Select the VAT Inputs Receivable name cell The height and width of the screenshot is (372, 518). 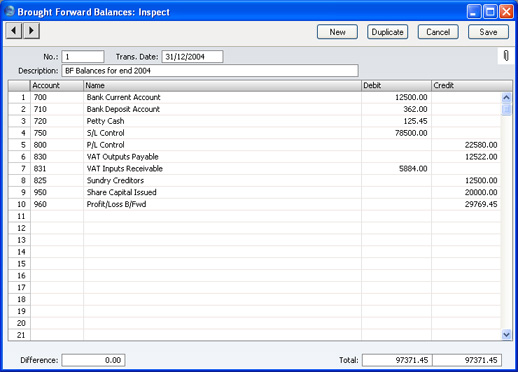tap(222, 169)
